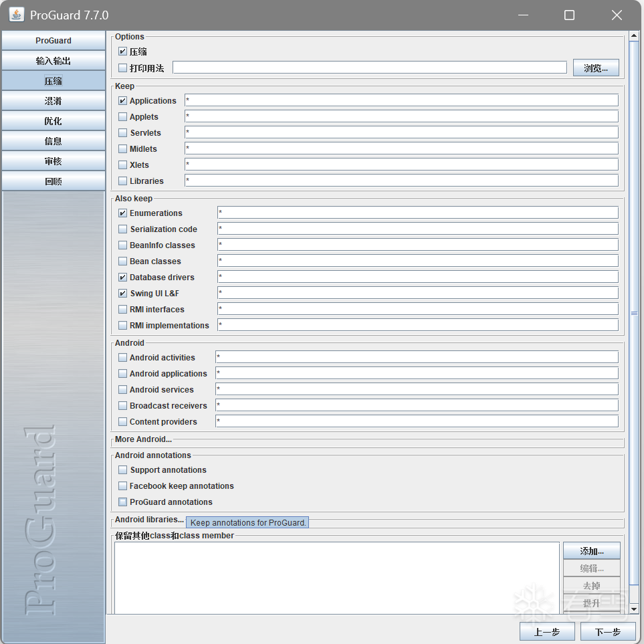Enable the 打印用法 checkbox
This screenshot has width=644, height=644.
tap(122, 68)
